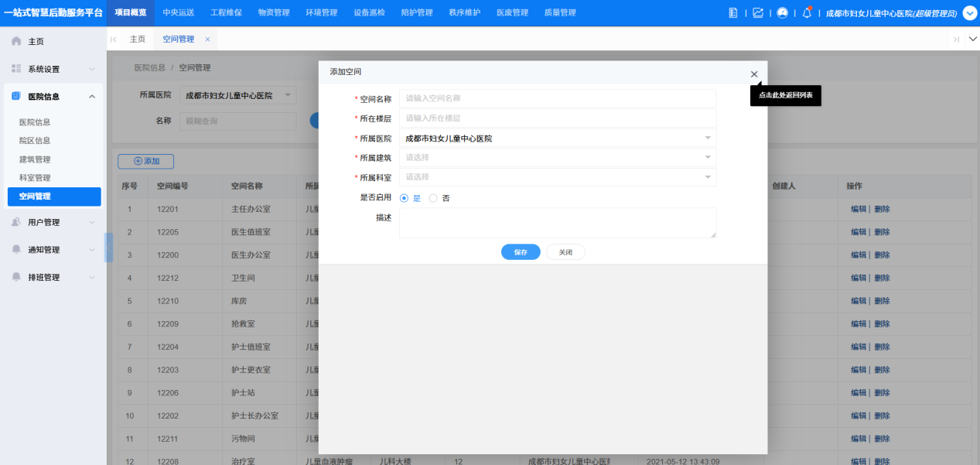Click the 关闭 button in dialog
Image resolution: width=980 pixels, height=465 pixels.
[x=565, y=252]
